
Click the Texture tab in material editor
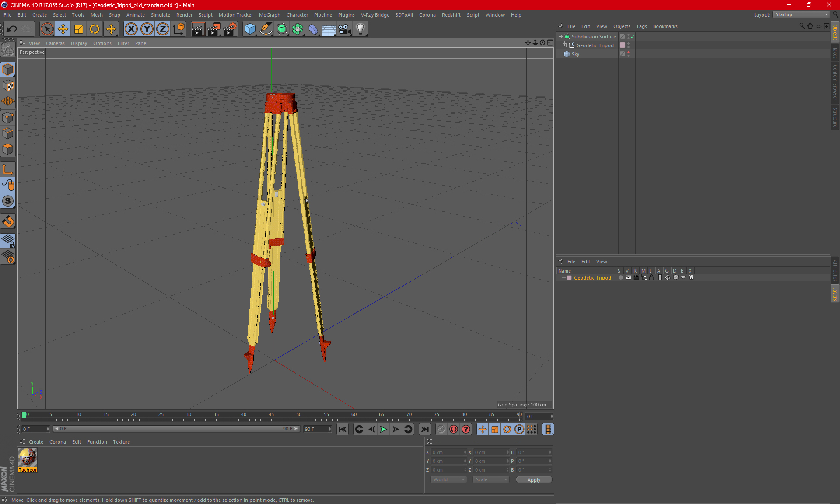pyautogui.click(x=122, y=441)
